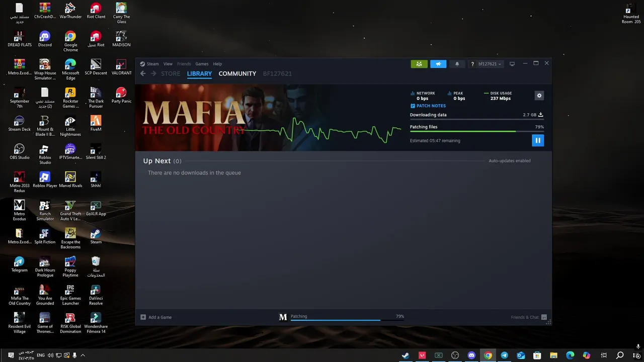The width and height of the screenshot is (644, 362).
Task: Open the BF127621 profile tab
Action: coord(277,73)
